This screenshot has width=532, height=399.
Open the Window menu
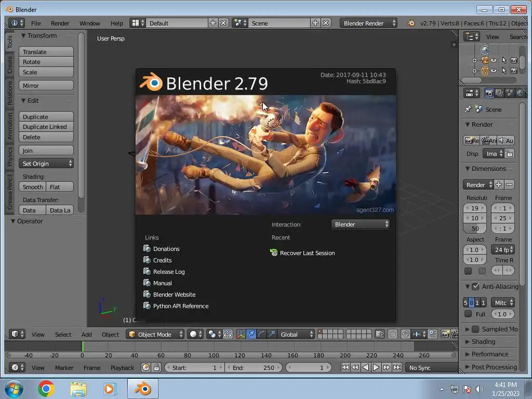click(x=89, y=23)
